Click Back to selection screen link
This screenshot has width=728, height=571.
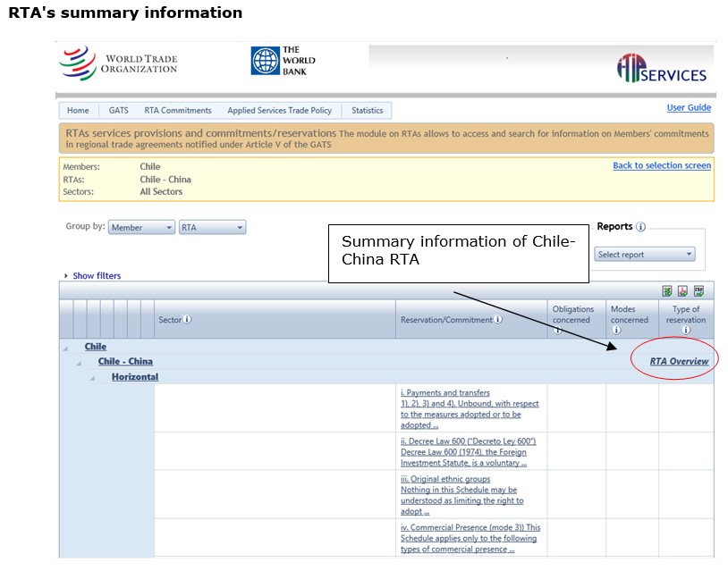click(x=662, y=165)
